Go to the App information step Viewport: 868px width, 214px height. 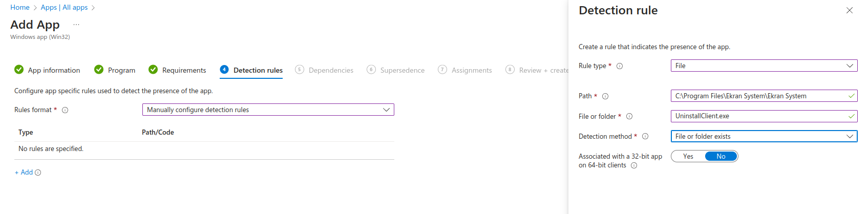click(x=48, y=70)
